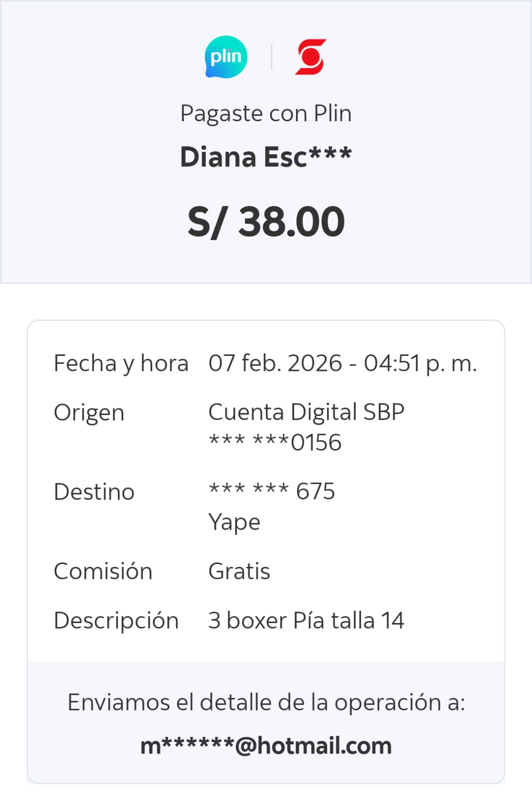
Task: Tap "Enviamos el detalle de la operación" text
Action: pos(266,702)
